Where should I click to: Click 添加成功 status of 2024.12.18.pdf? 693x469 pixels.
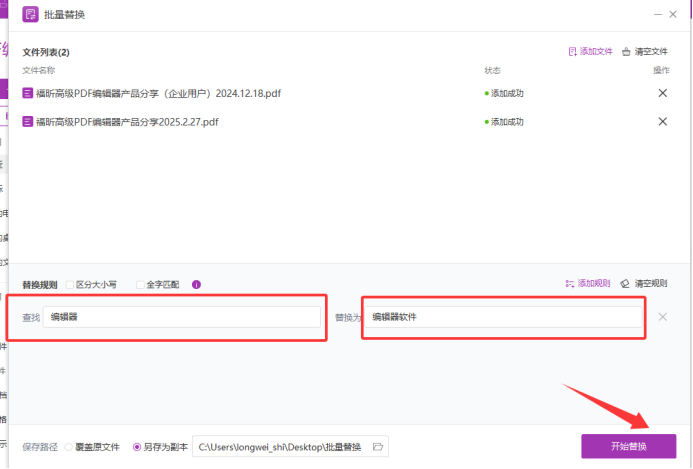[x=504, y=93]
